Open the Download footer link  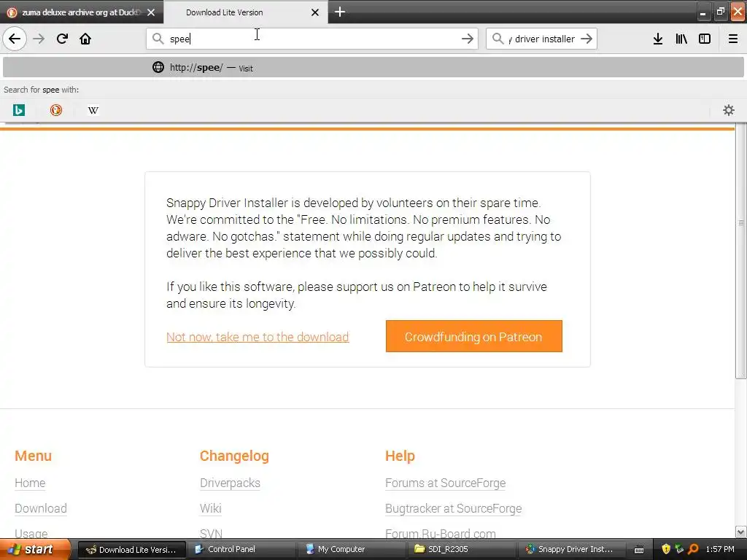pyautogui.click(x=41, y=508)
